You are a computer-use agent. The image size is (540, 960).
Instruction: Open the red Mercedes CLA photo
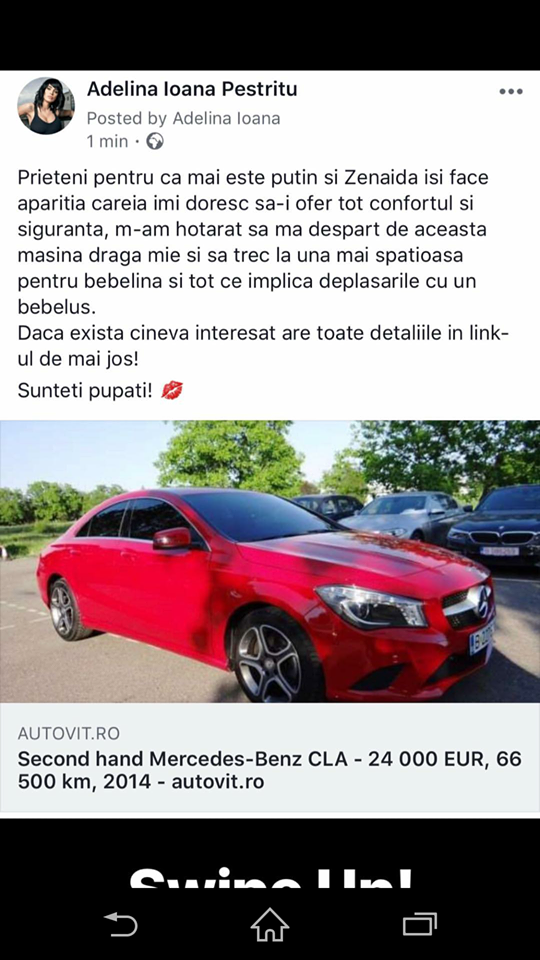coord(270,561)
